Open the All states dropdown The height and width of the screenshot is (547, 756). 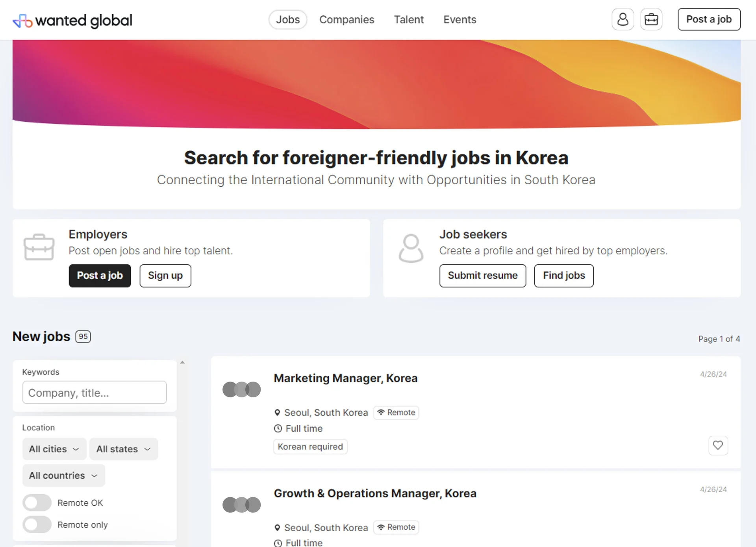(123, 449)
